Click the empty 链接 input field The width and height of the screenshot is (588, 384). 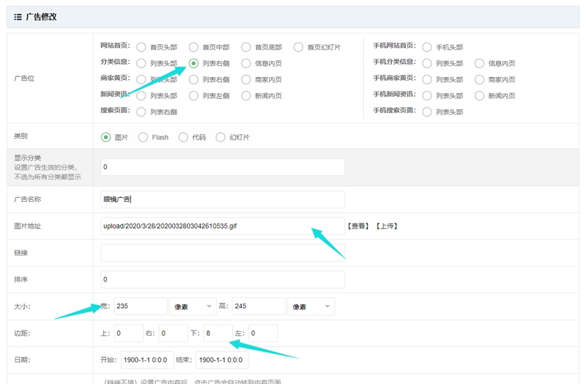pos(222,253)
